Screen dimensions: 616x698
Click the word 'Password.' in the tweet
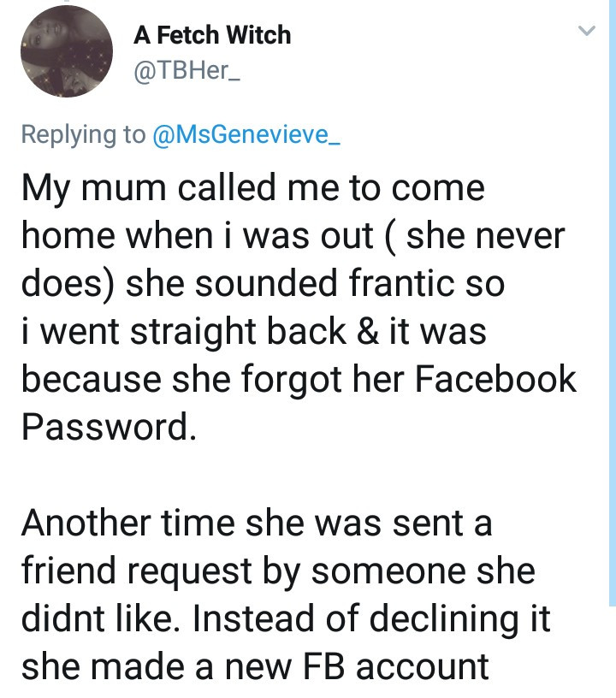(109, 427)
